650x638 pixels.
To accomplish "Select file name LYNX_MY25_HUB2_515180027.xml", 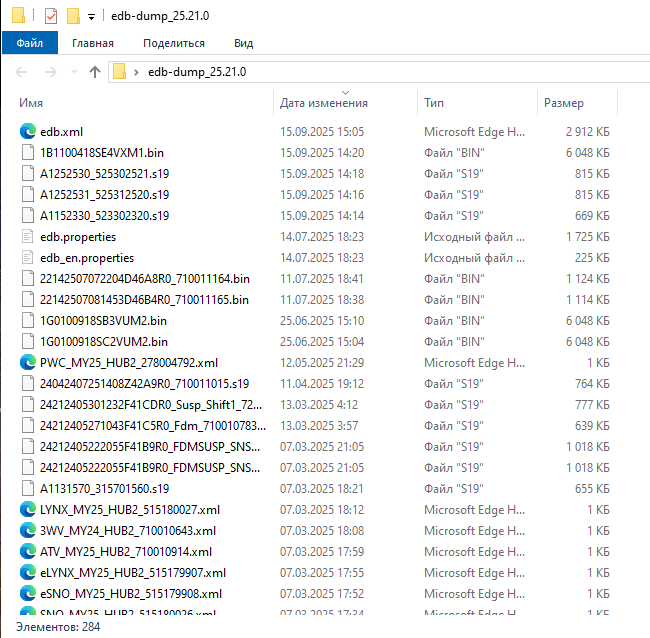I will pos(130,510).
